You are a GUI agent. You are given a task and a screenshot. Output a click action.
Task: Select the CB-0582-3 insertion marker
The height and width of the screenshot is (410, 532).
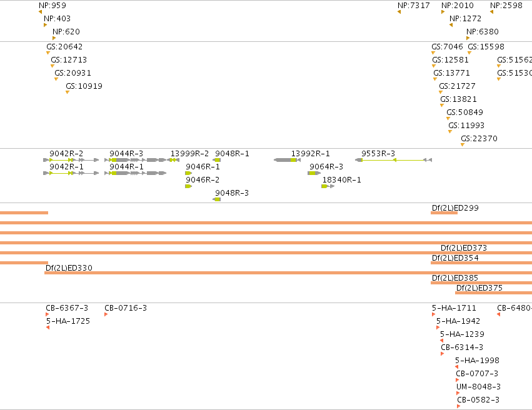pyautogui.click(x=459, y=406)
